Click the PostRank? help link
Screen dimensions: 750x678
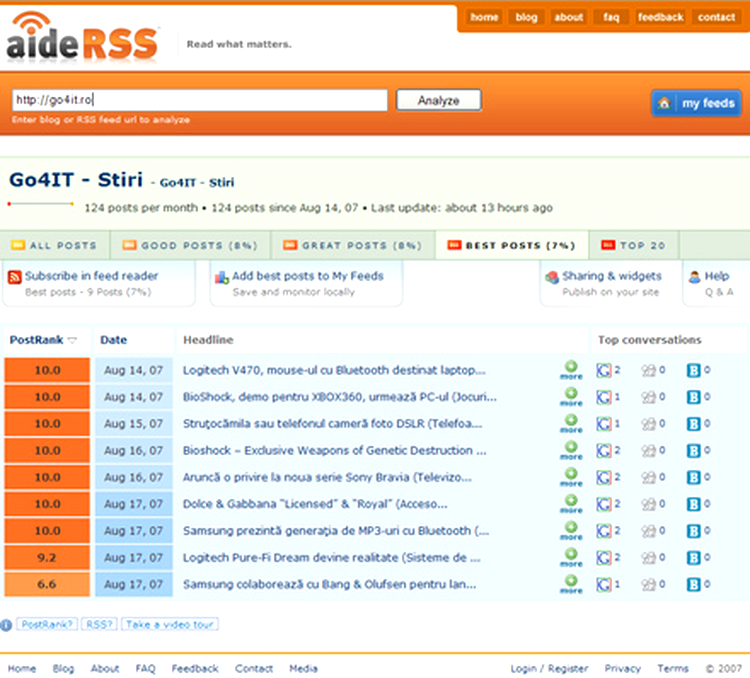tap(47, 624)
